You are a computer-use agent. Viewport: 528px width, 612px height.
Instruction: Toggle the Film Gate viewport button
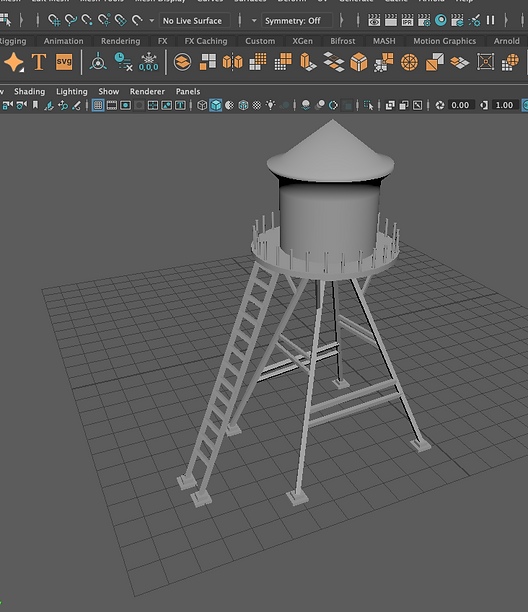pyautogui.click(x=112, y=105)
